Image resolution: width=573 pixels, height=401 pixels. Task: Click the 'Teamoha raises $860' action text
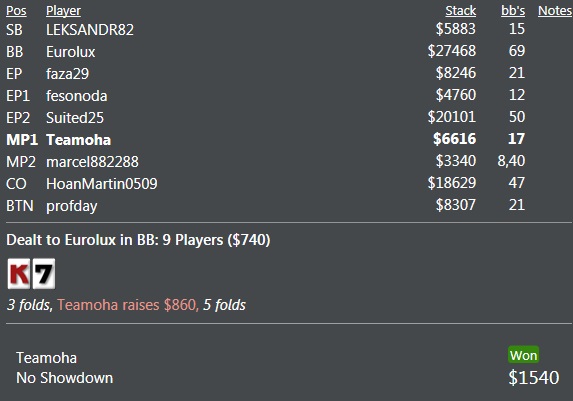pyautogui.click(x=127, y=304)
